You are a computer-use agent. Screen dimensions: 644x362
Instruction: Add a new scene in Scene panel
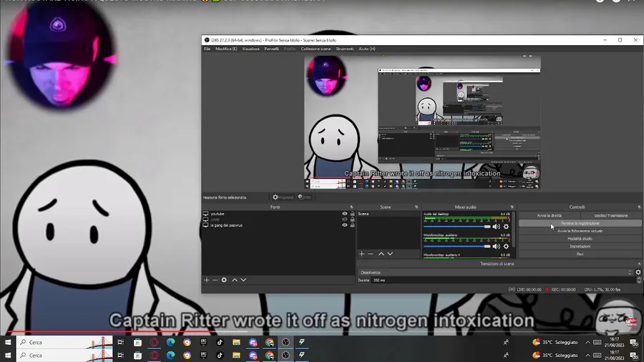(362, 254)
